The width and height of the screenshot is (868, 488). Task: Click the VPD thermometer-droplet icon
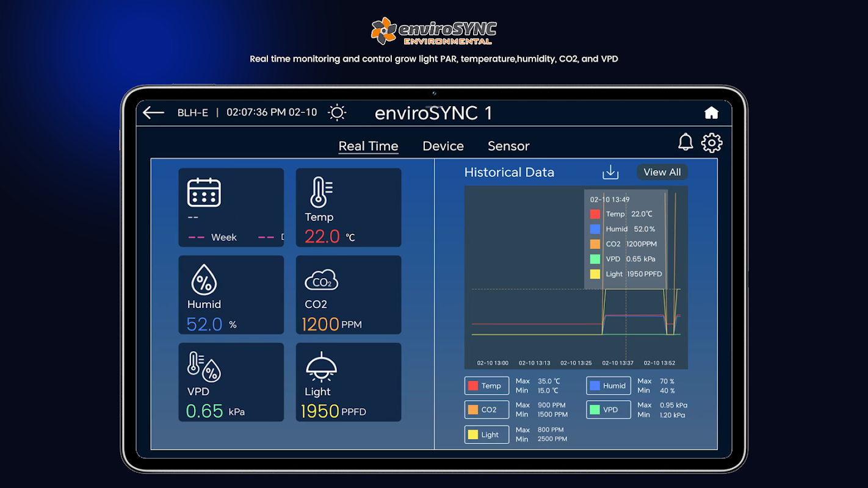[x=204, y=367]
